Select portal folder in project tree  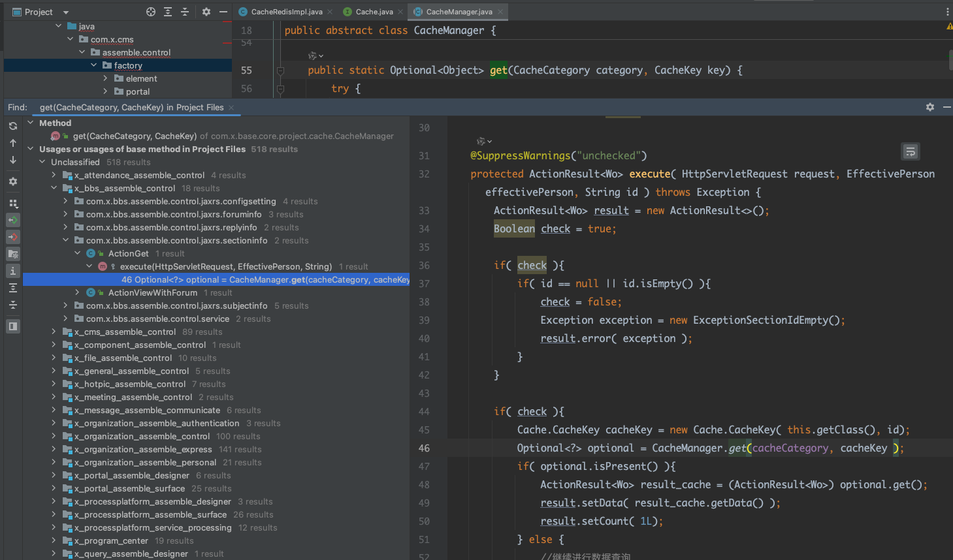click(x=137, y=91)
